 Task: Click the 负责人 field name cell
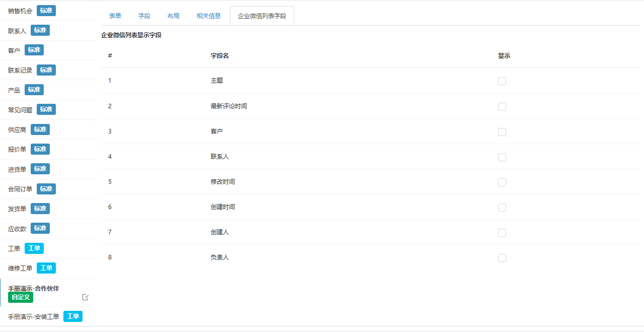click(x=220, y=257)
